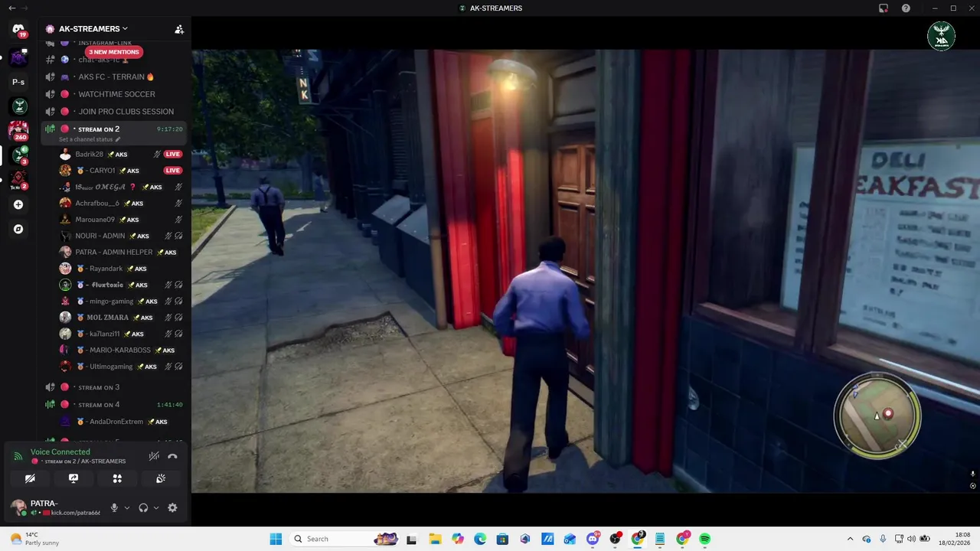Watch Badrik28's LIVE stream badge
This screenshot has width=980, height=551.
173,155
